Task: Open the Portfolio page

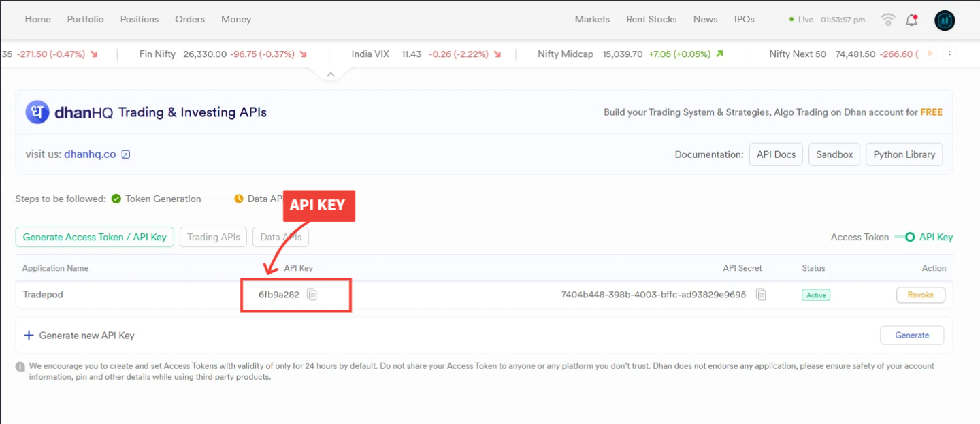Action: point(86,20)
